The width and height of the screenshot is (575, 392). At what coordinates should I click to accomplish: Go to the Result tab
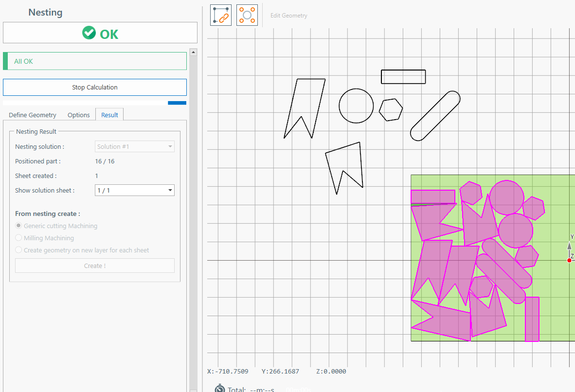click(x=109, y=115)
